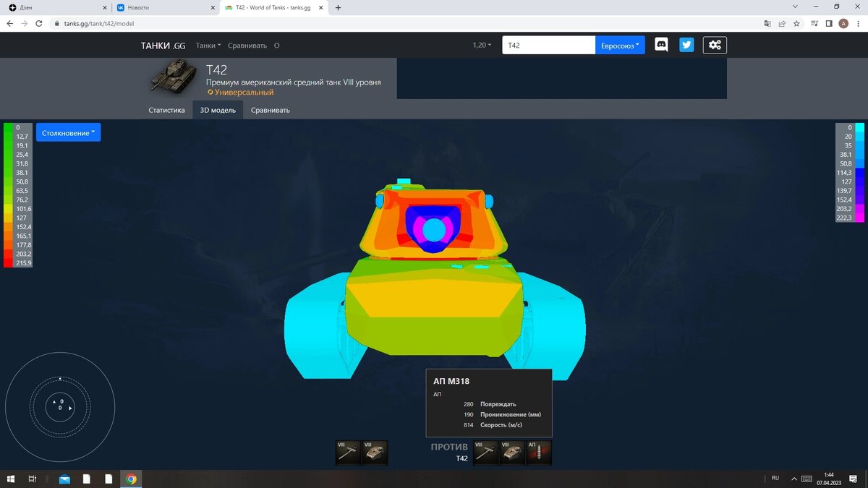Screen dimensions: 868x488
Task: Open site settings gears button
Action: click(715, 45)
